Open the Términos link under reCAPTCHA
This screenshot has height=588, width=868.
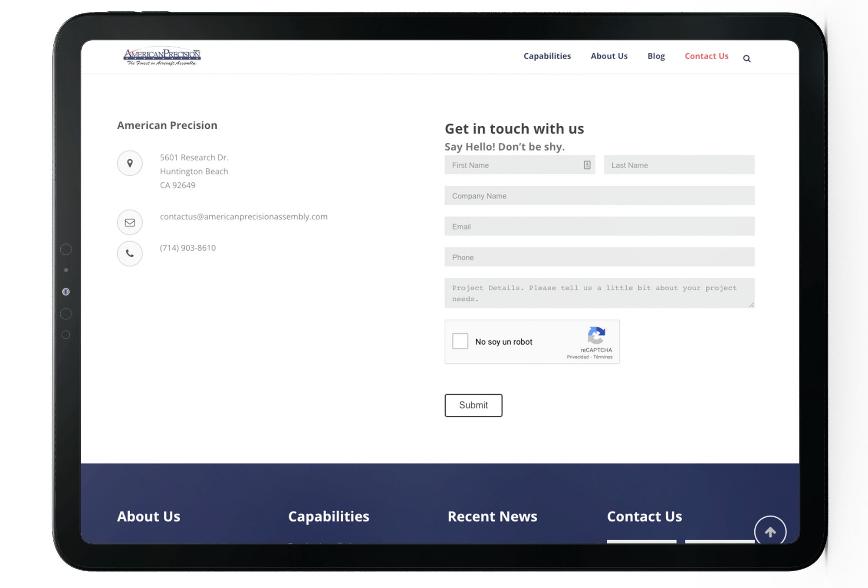(603, 357)
